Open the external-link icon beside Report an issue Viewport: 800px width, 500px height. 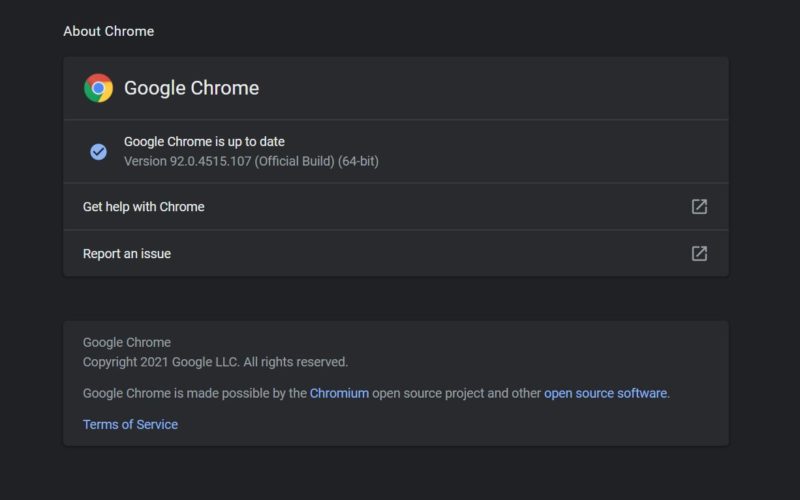(x=699, y=254)
